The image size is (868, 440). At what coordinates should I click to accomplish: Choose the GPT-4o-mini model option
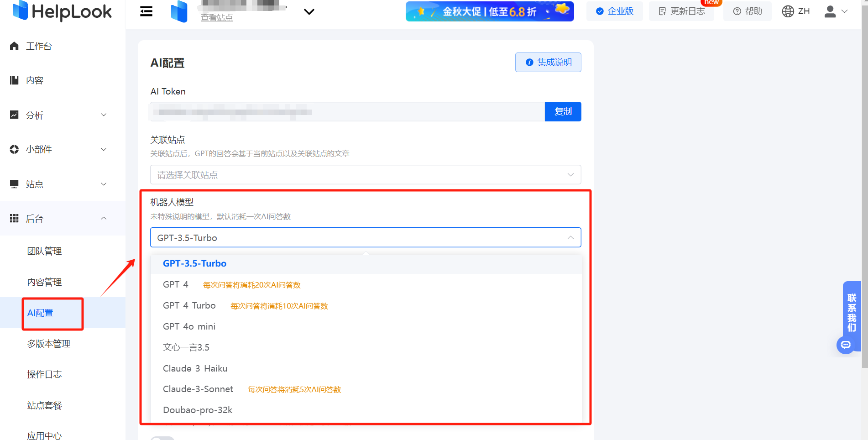coord(366,326)
